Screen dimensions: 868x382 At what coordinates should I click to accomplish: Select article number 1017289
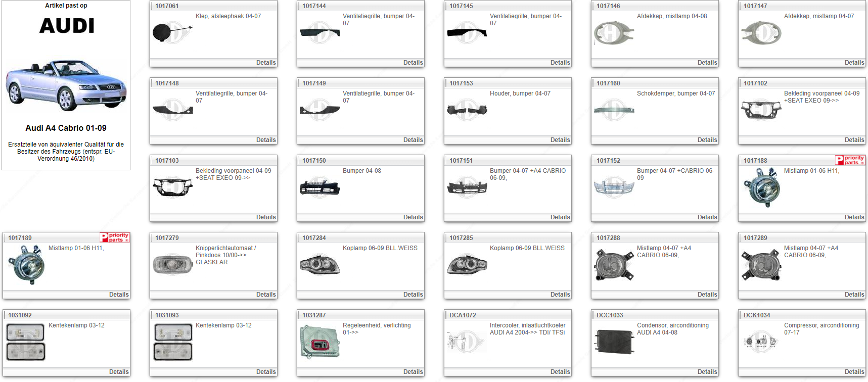[755, 238]
